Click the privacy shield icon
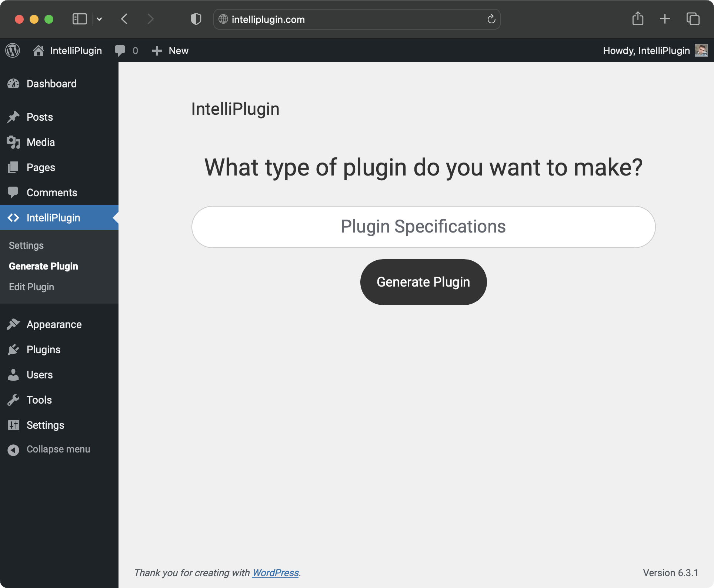The width and height of the screenshot is (714, 588). tap(196, 19)
